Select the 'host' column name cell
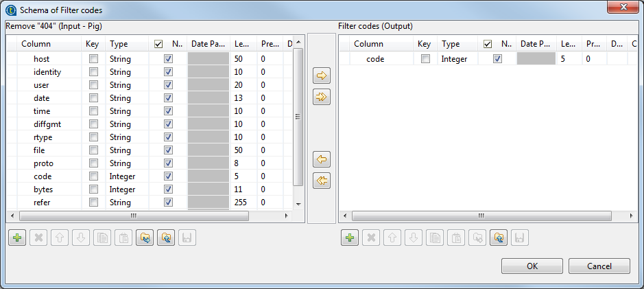The height and width of the screenshot is (289, 644). tap(49, 59)
